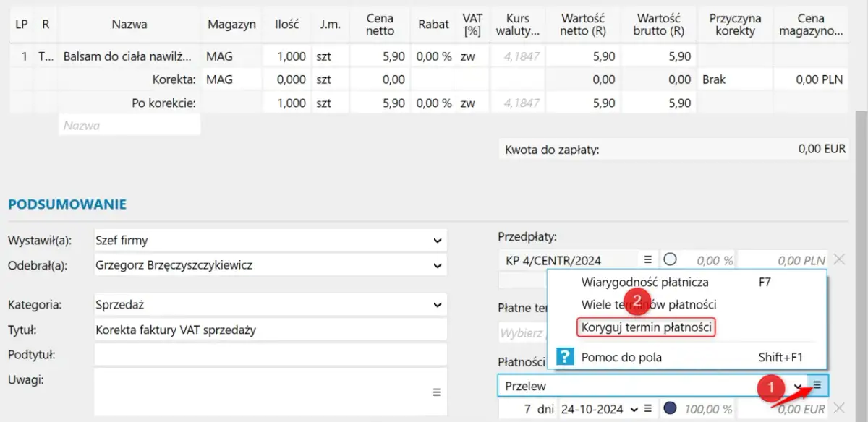Image resolution: width=868 pixels, height=422 pixels.
Task: Open the menu icon beside date 24-10-2024
Action: (x=648, y=409)
